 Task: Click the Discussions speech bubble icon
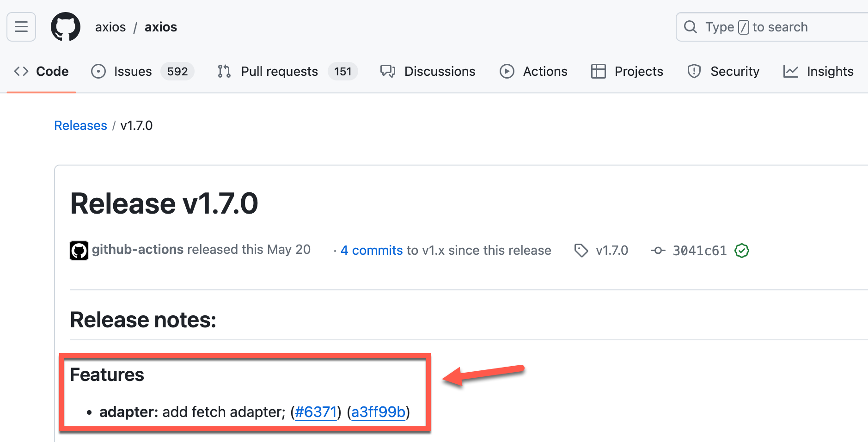pyautogui.click(x=388, y=71)
